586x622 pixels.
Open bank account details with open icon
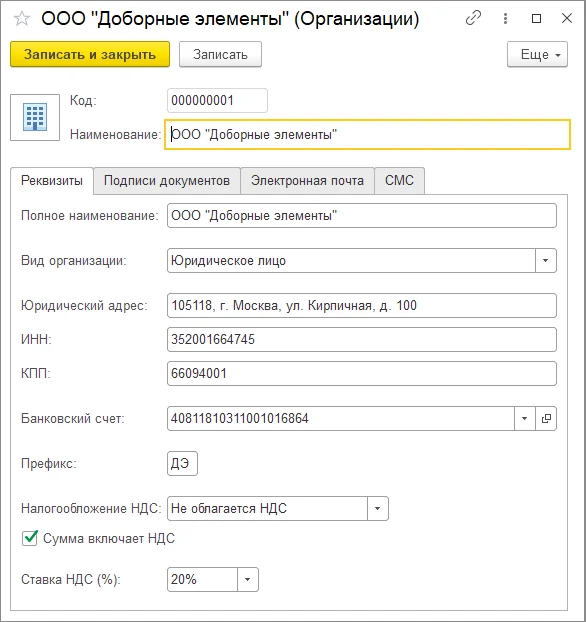546,419
